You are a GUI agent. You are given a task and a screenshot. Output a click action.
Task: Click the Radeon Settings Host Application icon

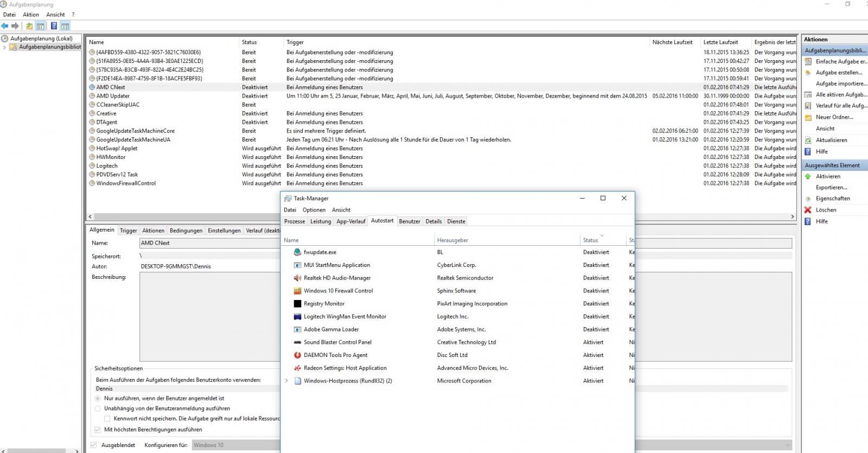tap(297, 368)
